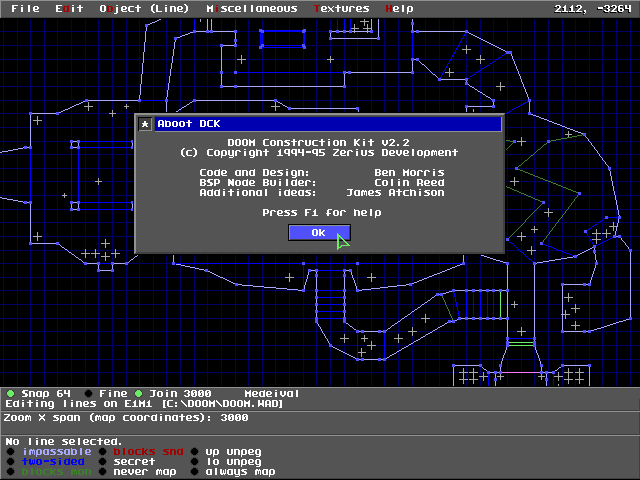
Task: Click the 'Zoom X span' status line
Action: coord(126,418)
